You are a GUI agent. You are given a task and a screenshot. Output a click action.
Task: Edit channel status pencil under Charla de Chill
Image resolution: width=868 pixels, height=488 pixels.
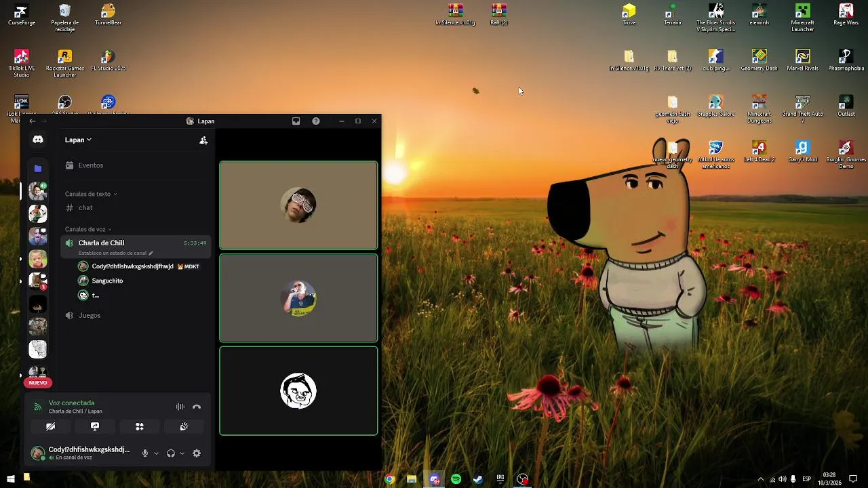point(151,253)
